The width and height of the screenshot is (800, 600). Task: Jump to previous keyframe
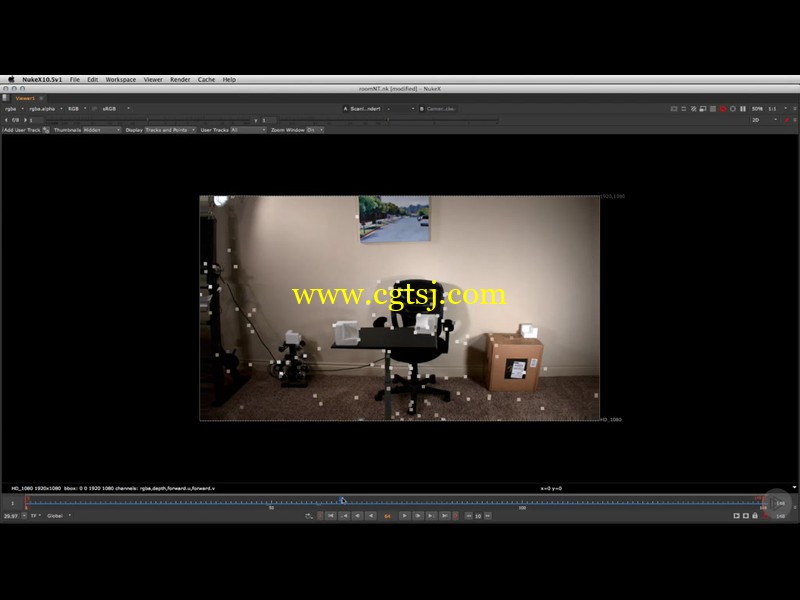tap(344, 516)
